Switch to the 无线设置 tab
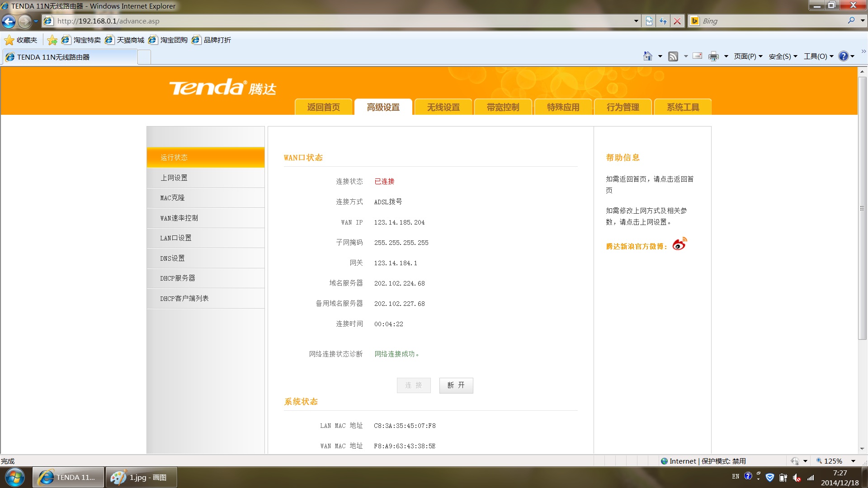Screen dimensions: 868x488 click(443, 107)
